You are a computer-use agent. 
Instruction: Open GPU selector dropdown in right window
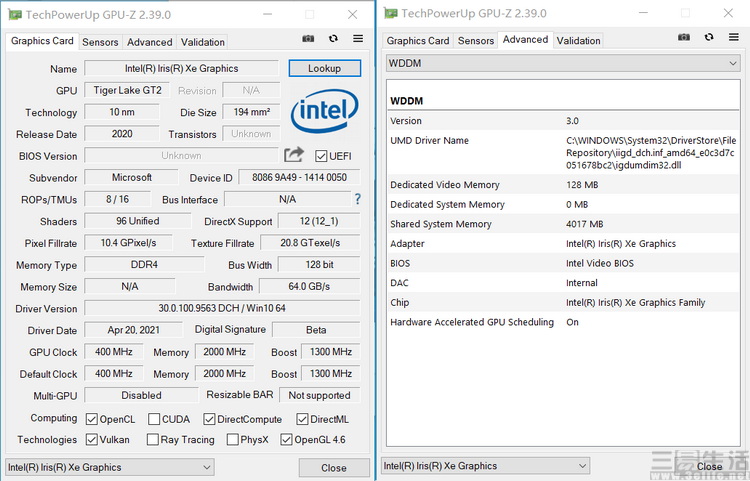pos(485,466)
